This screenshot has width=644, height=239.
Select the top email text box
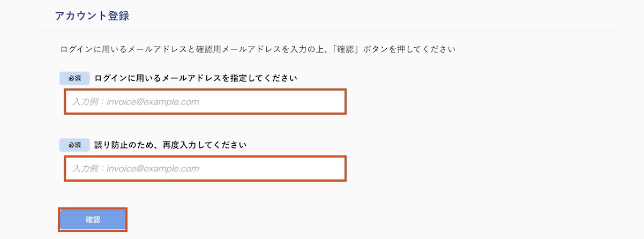(x=205, y=102)
